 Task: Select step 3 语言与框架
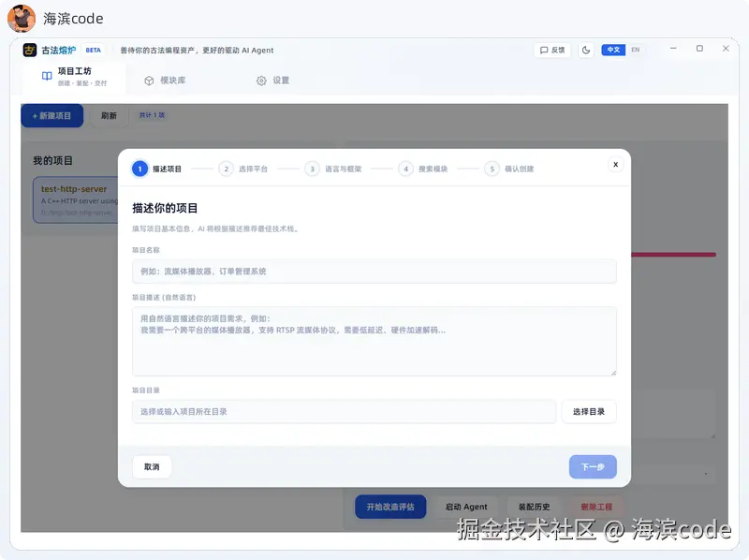(x=312, y=169)
